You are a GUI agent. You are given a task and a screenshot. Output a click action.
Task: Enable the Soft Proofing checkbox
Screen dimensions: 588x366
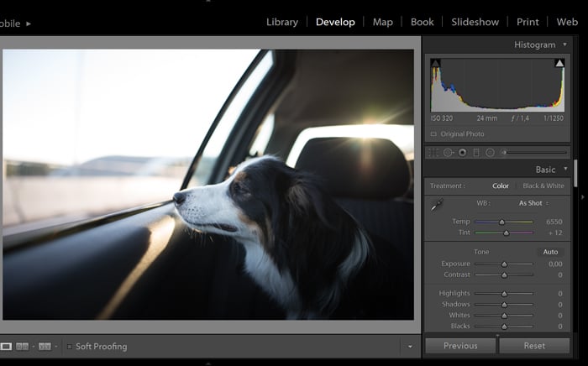(70, 347)
